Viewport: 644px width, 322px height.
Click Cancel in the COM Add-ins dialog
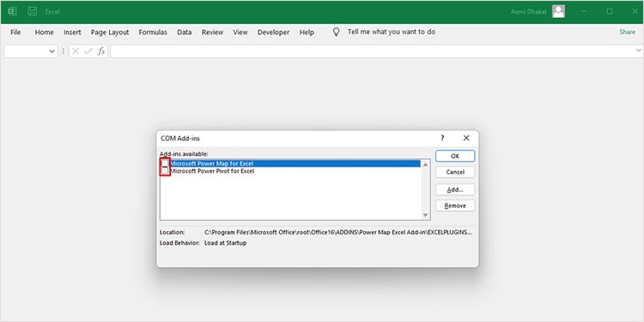(x=455, y=172)
